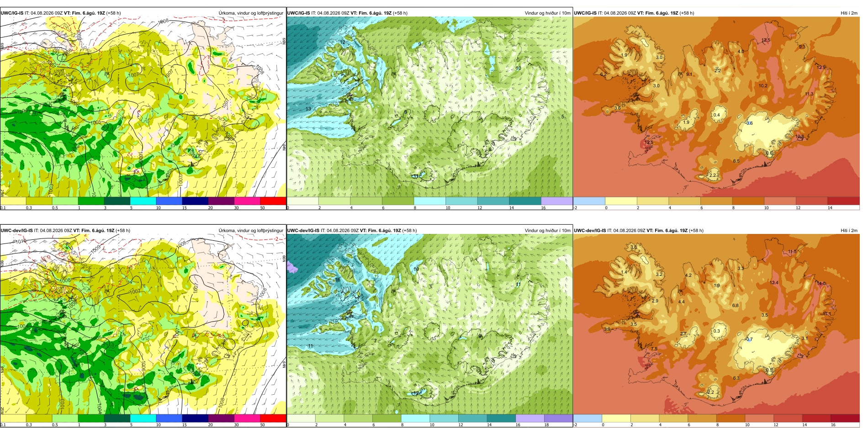The width and height of the screenshot is (868, 434).
Task: Click the 6.8 temperature value on UWC-dev map
Action: 735,306
